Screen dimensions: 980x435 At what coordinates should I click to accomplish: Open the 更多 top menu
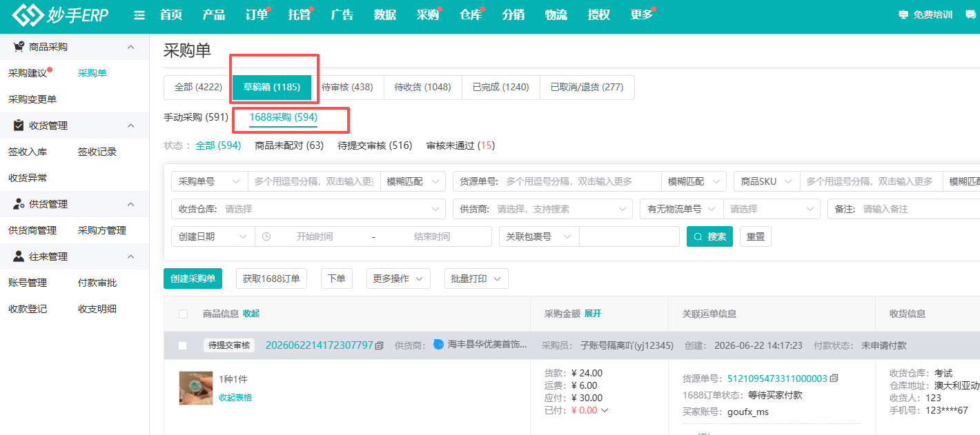pos(642,15)
